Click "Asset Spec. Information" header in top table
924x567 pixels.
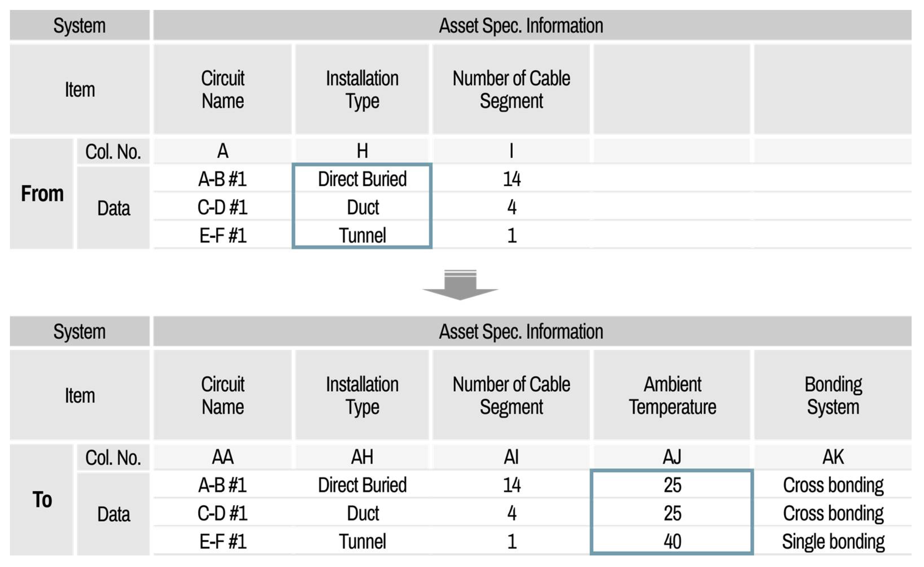(521, 26)
